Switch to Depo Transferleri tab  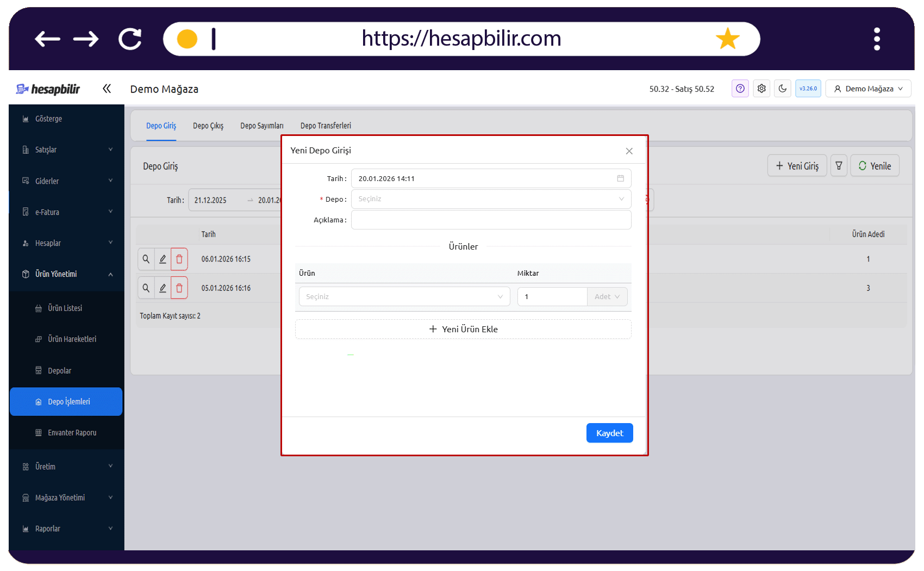(326, 126)
